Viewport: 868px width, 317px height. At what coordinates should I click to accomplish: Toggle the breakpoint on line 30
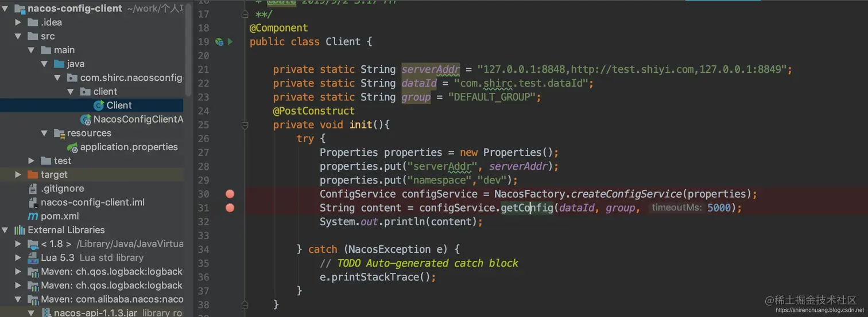(x=230, y=194)
